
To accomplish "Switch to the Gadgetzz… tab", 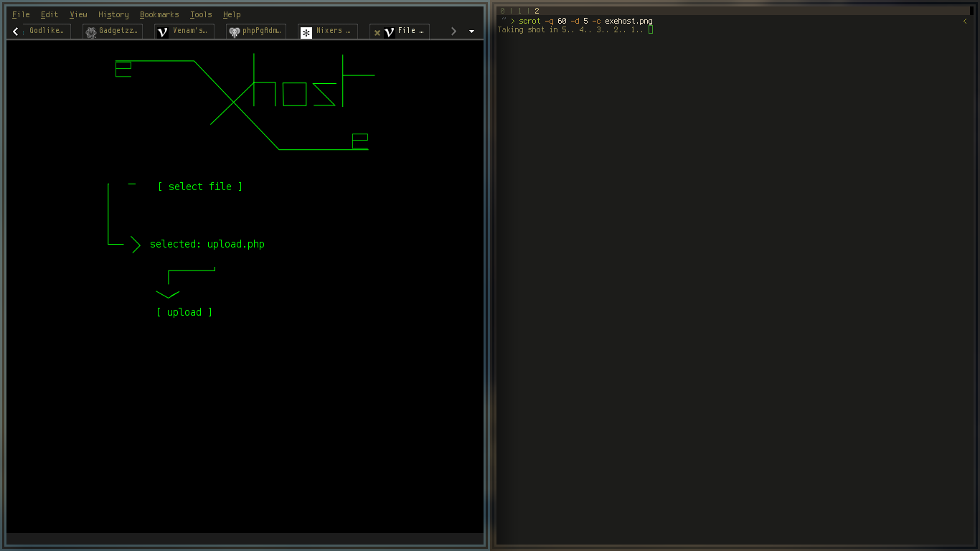I will (113, 31).
